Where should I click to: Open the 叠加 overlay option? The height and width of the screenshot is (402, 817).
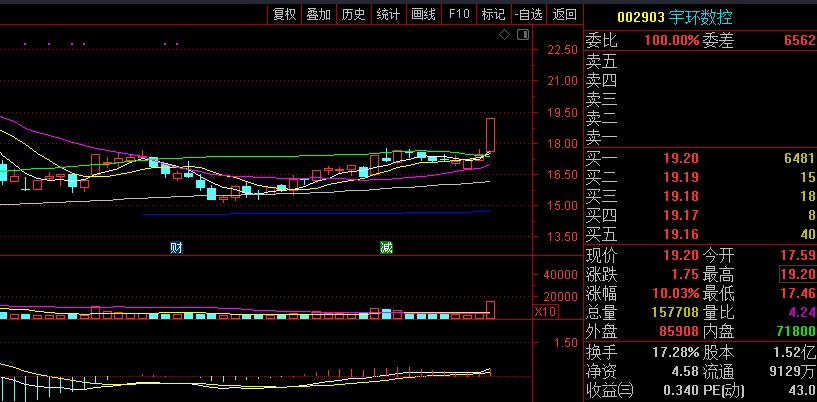[x=318, y=14]
